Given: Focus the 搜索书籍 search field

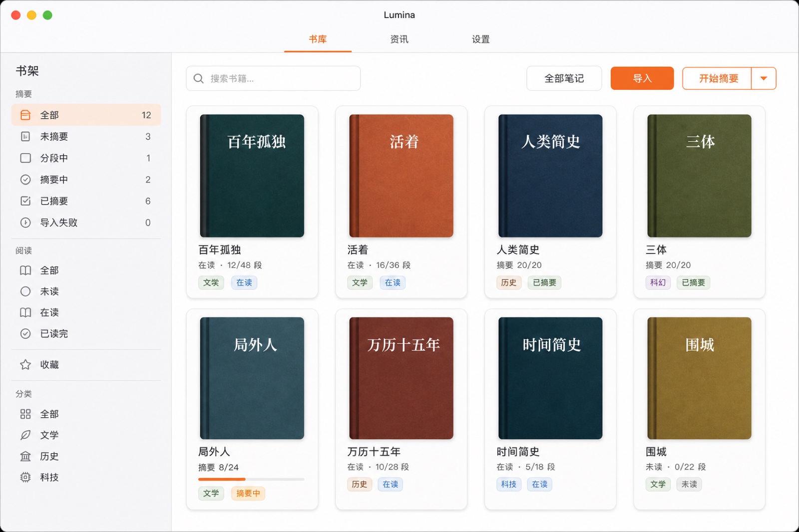Looking at the screenshot, I should tap(273, 78).
